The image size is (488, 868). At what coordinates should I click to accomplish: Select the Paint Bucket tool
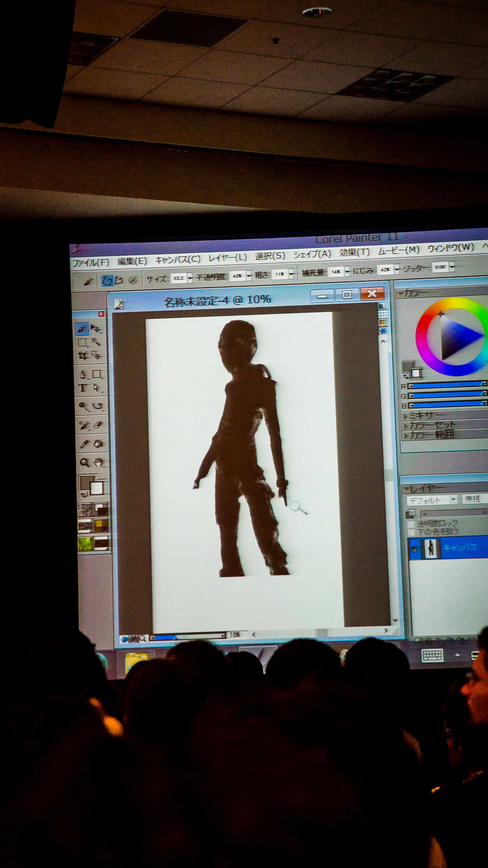click(x=98, y=444)
